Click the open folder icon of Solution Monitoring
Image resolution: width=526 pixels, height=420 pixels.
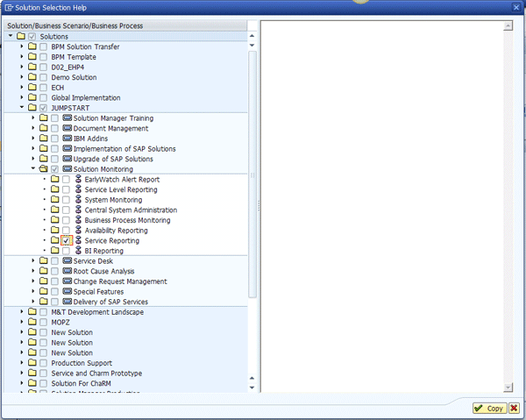43,168
